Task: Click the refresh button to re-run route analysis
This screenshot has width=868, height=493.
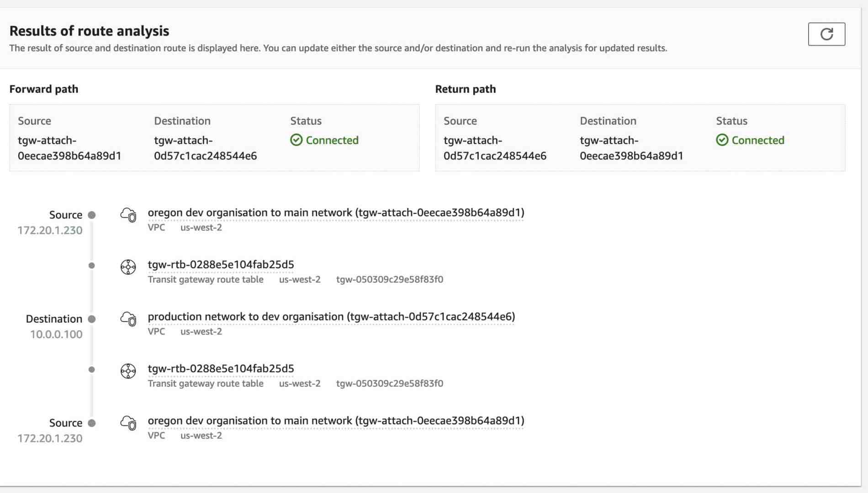Action: coord(826,34)
